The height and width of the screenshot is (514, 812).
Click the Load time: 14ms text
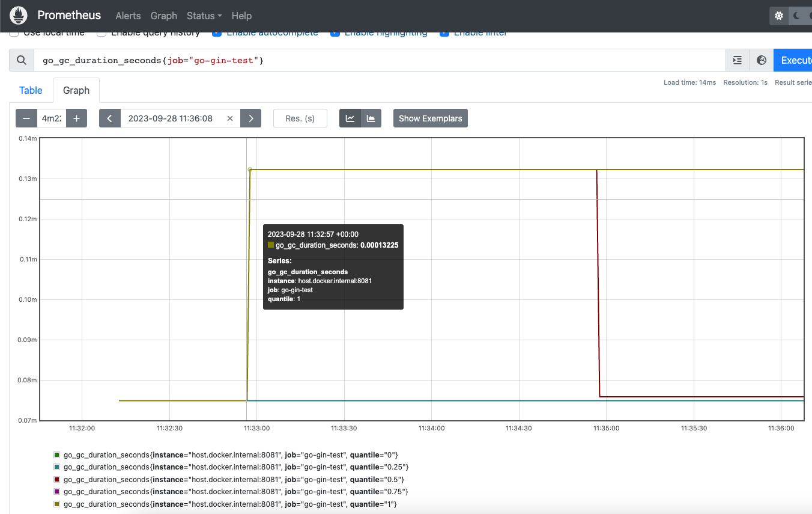click(689, 82)
